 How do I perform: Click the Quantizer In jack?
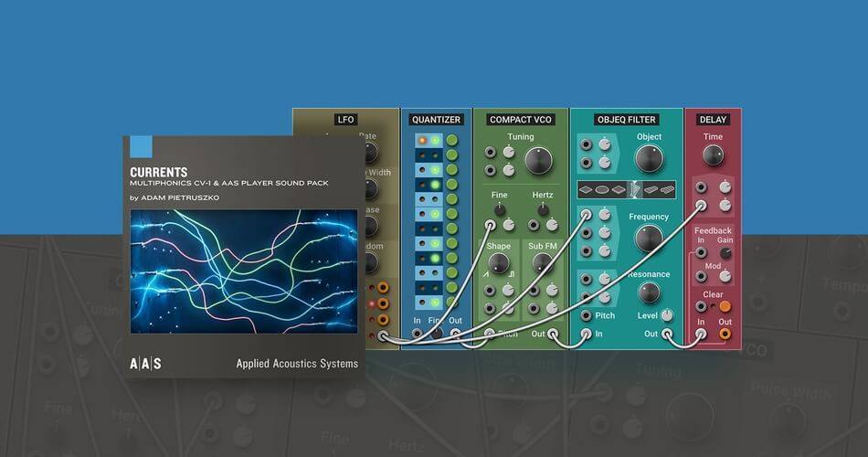[417, 334]
